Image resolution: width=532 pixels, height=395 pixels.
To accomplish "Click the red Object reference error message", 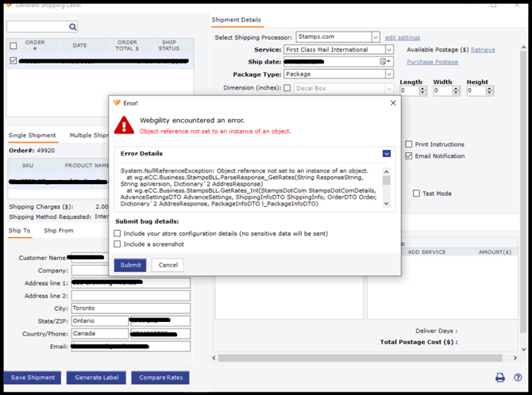I will coord(215,131).
